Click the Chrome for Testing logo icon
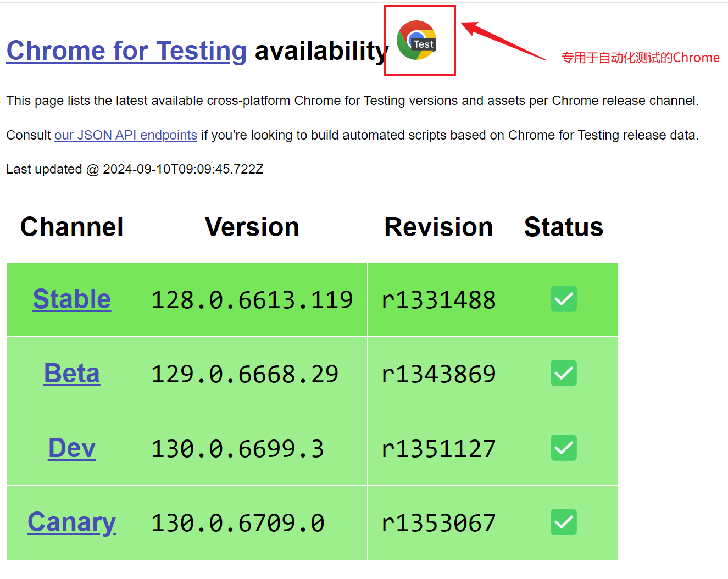Image resolution: width=728 pixels, height=579 pixels. tap(417, 40)
